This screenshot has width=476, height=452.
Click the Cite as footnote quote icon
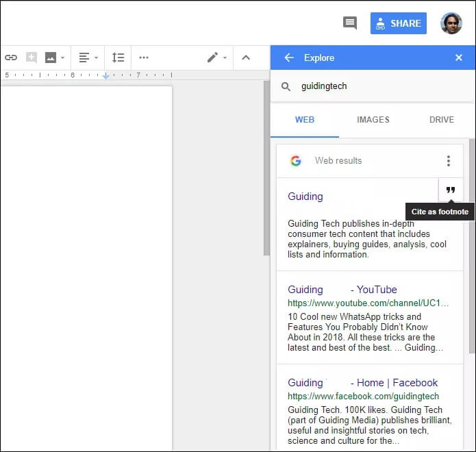pyautogui.click(x=451, y=190)
